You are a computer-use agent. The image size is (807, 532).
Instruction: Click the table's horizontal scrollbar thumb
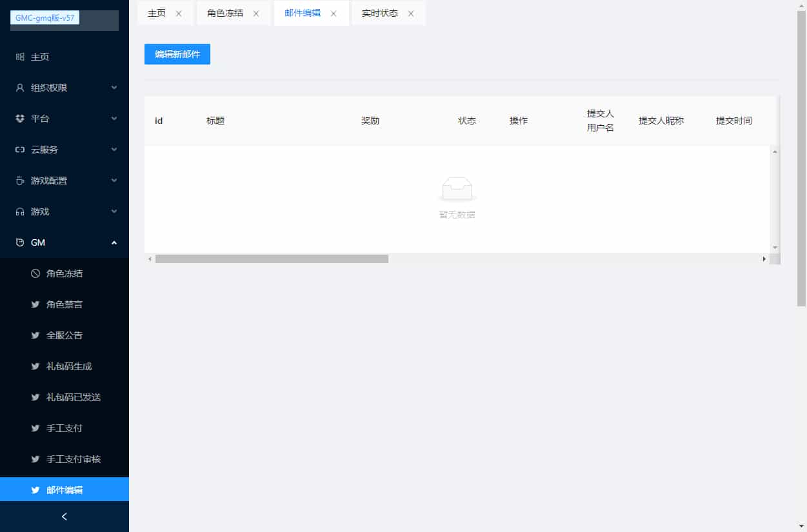tap(272, 259)
